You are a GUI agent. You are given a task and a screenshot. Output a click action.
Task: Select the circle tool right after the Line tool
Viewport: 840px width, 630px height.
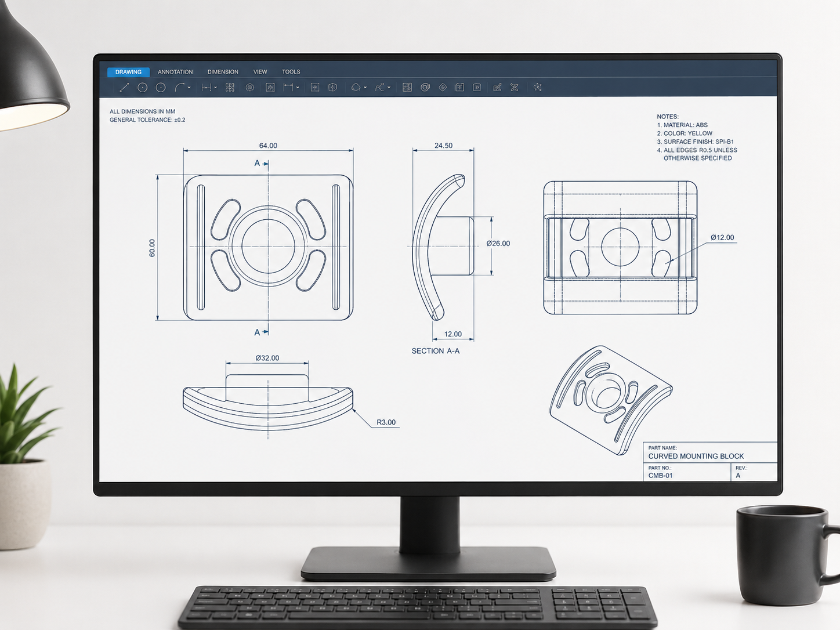142,88
